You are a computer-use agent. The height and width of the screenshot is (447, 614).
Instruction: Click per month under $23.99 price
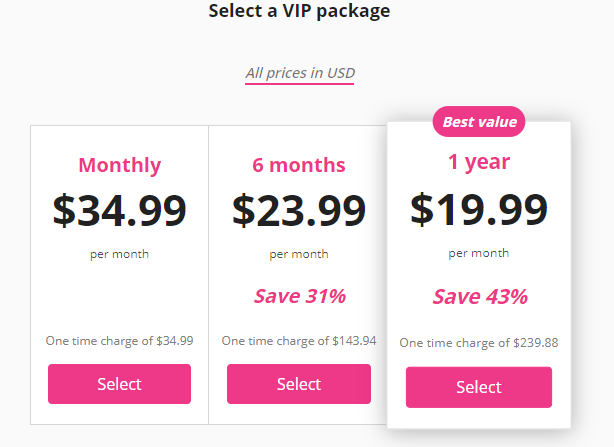(299, 254)
